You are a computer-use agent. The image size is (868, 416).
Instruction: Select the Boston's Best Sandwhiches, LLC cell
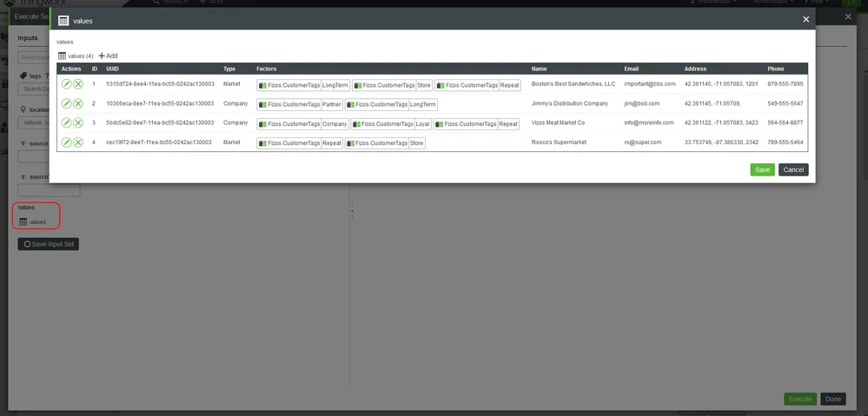pos(573,84)
